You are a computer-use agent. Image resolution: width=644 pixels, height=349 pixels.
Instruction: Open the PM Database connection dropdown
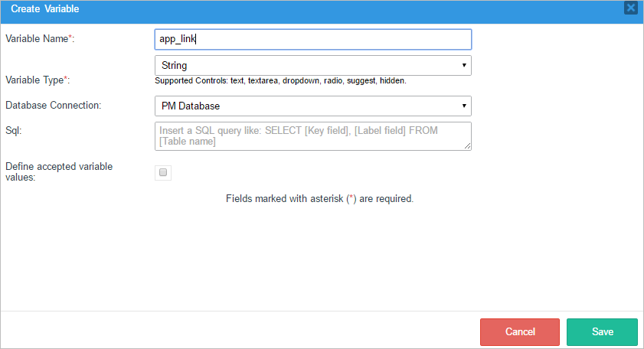[306, 106]
